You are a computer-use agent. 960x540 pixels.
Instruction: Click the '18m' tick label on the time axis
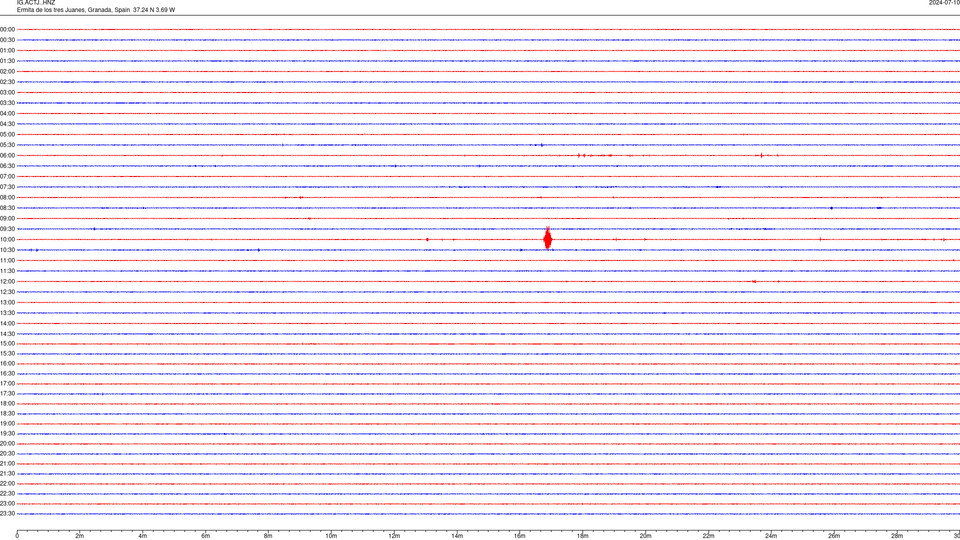point(582,536)
